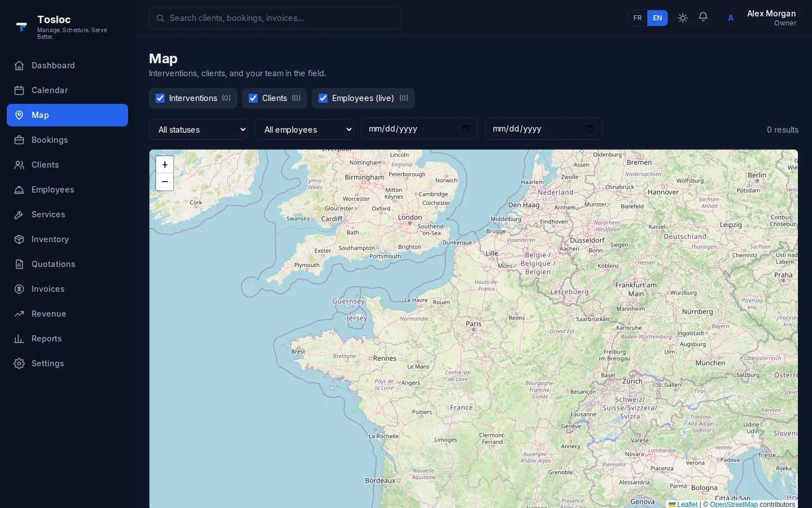This screenshot has width=812, height=508.
Task: Zoom out on the map
Action: 165,182
